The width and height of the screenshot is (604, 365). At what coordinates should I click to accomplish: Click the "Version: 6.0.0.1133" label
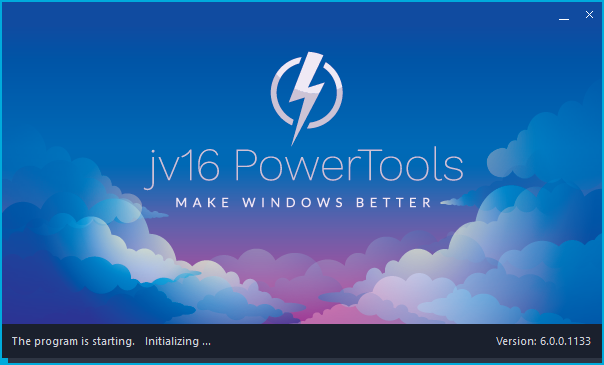(x=543, y=341)
